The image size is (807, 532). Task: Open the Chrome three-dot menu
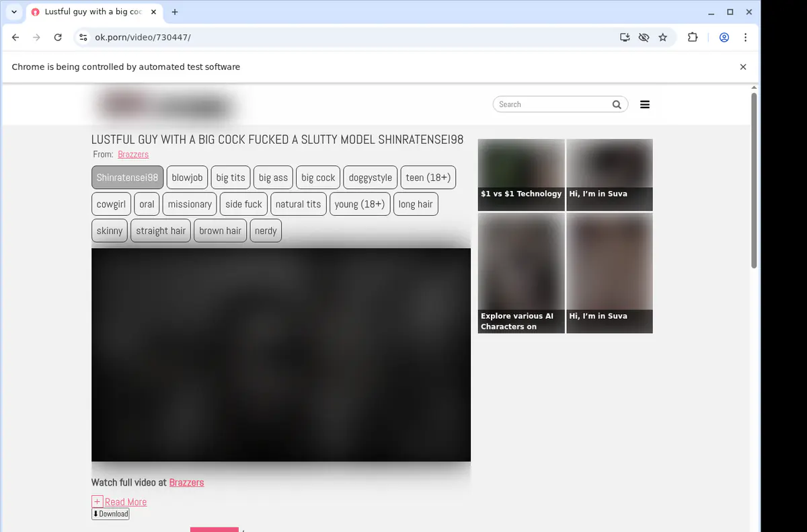click(x=746, y=38)
